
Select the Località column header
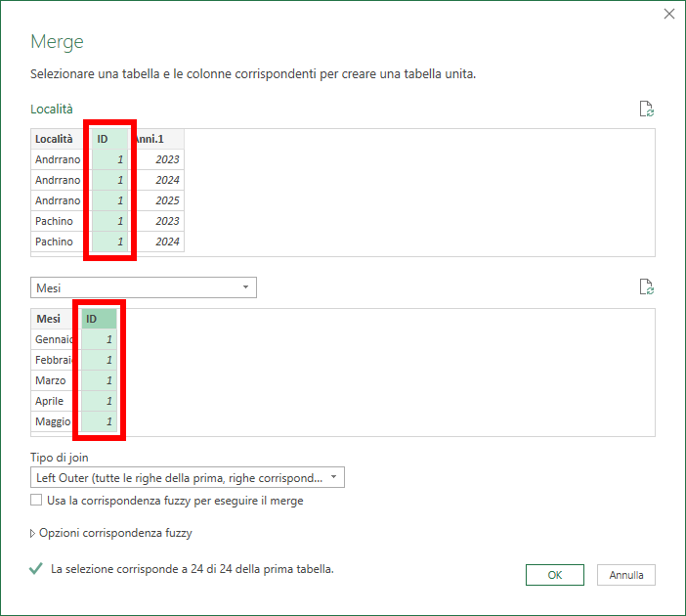click(x=58, y=139)
